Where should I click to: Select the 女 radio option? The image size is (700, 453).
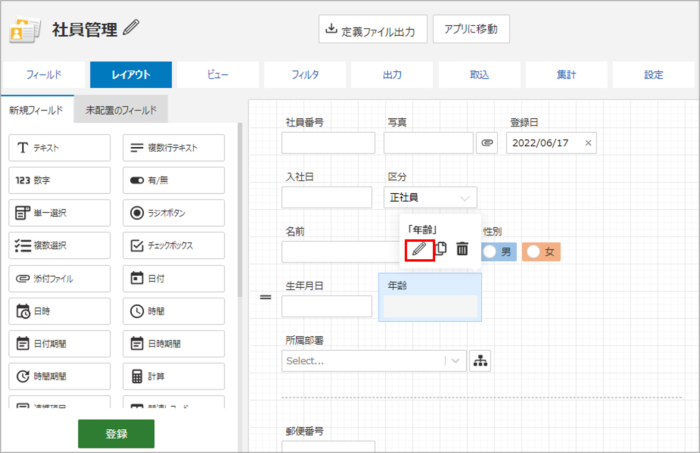tap(541, 252)
